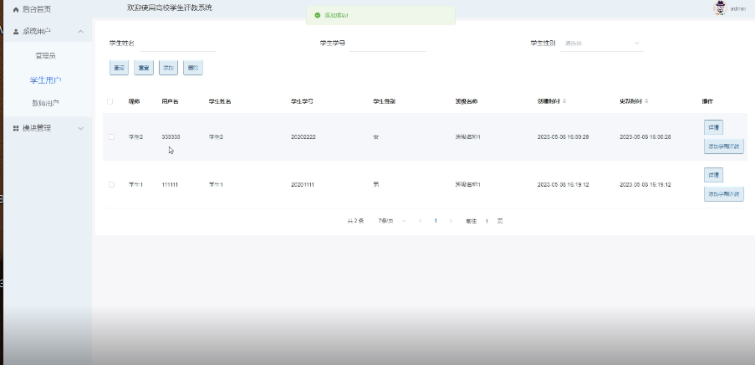The width and height of the screenshot is (756, 365).
Task: Sort by 创建时间 using its sort arrows
Action: click(564, 102)
